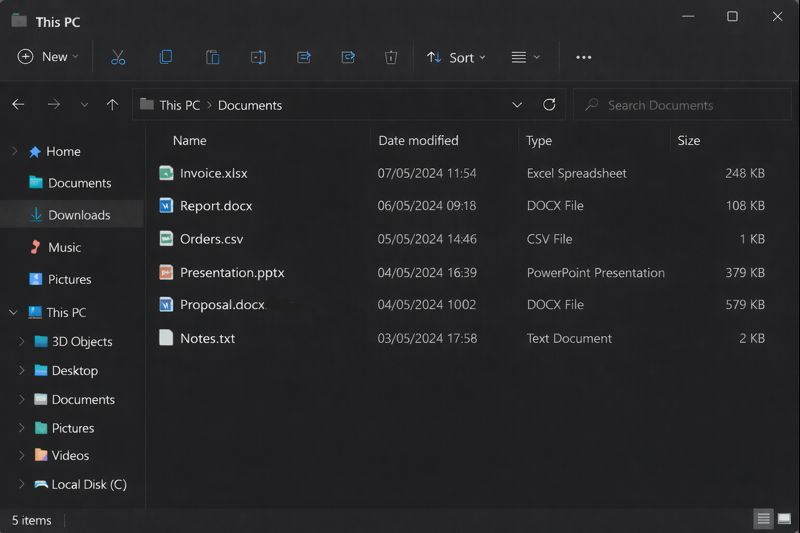The height and width of the screenshot is (533, 800).
Task: Select the Presentation.pptx file
Action: pos(232,272)
